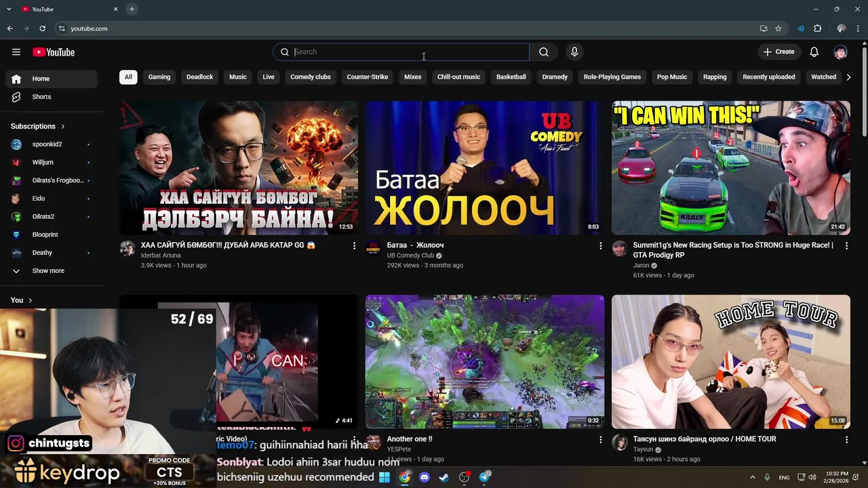This screenshot has height=488, width=868.
Task: Click the Create button
Action: [778, 52]
